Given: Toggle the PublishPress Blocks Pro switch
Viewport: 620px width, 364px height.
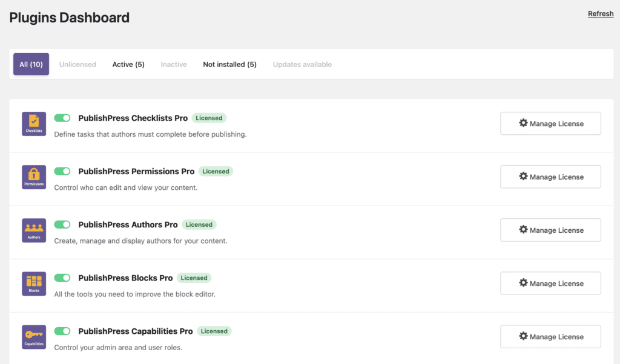Looking at the screenshot, I should click(x=62, y=278).
